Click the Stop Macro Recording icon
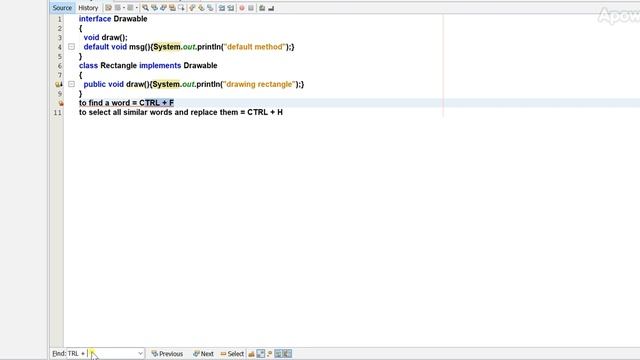The width and height of the screenshot is (640, 360). [x=251, y=8]
